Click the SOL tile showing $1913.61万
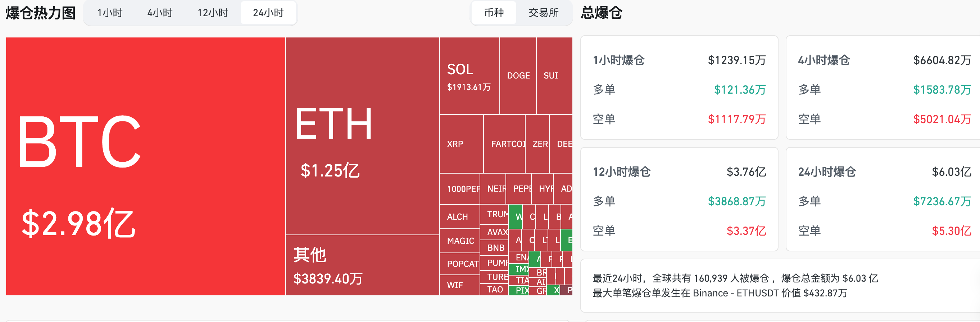Screen dimensions: 980x322 [x=469, y=76]
